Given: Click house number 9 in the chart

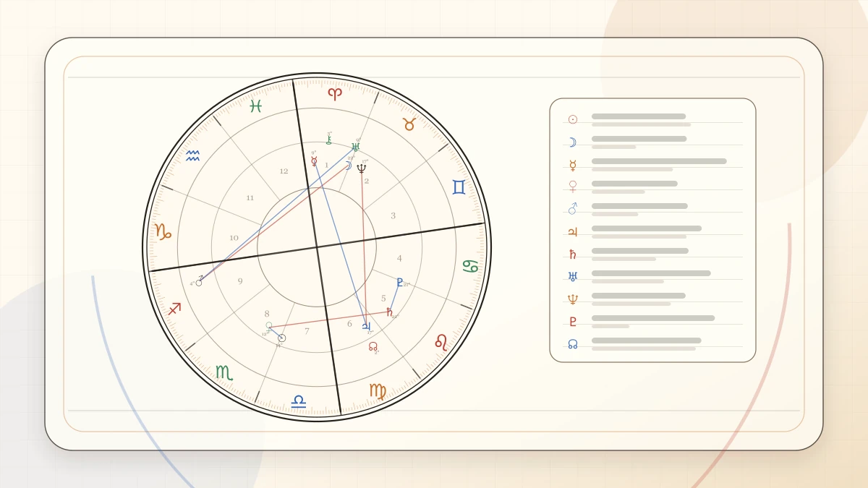Looking at the screenshot, I should pos(240,281).
